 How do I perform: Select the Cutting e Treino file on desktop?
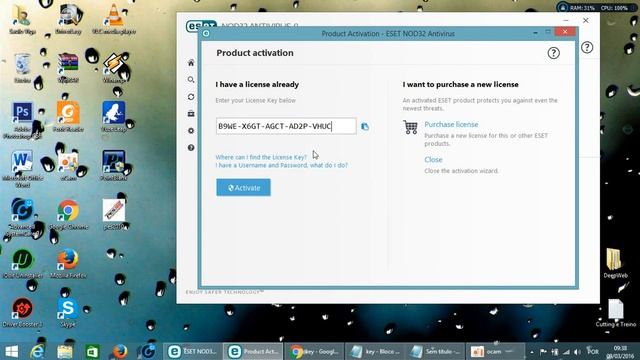[x=616, y=313]
